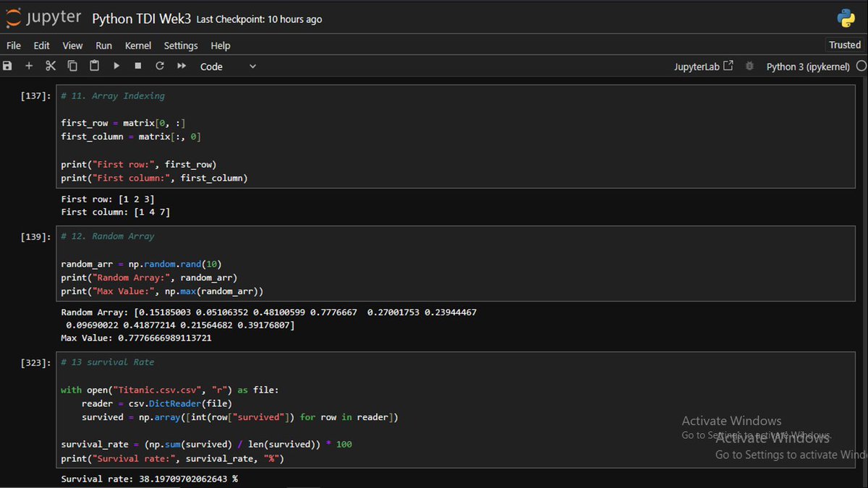
Task: Open the Help menu
Action: pos(221,46)
